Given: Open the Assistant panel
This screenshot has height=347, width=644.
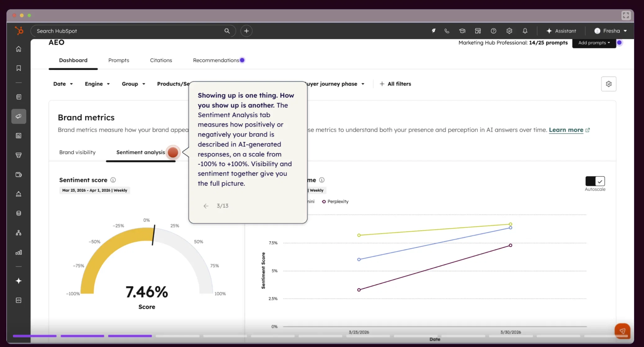Looking at the screenshot, I should coord(561,31).
